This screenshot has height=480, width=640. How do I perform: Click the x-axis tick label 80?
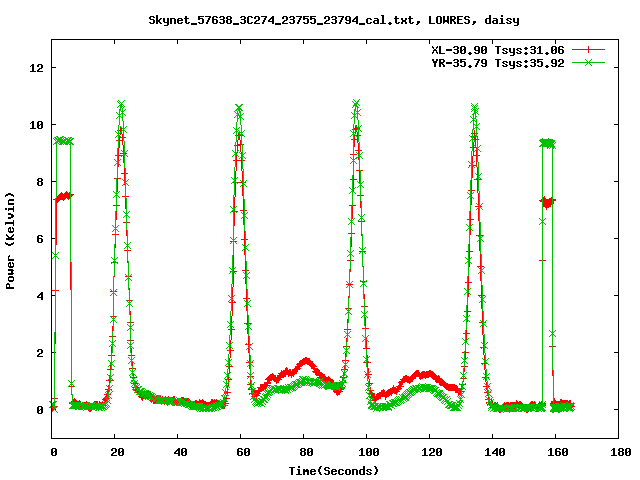(x=306, y=452)
